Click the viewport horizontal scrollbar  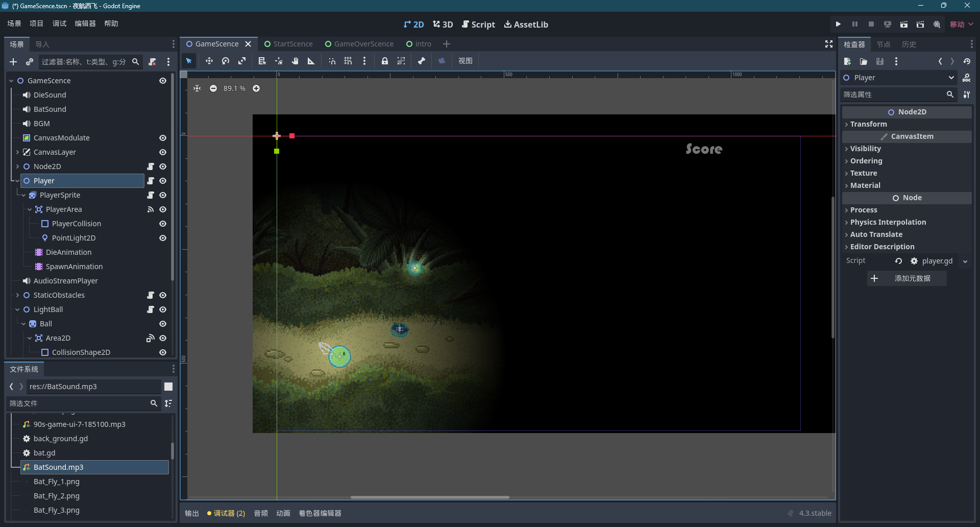point(430,497)
